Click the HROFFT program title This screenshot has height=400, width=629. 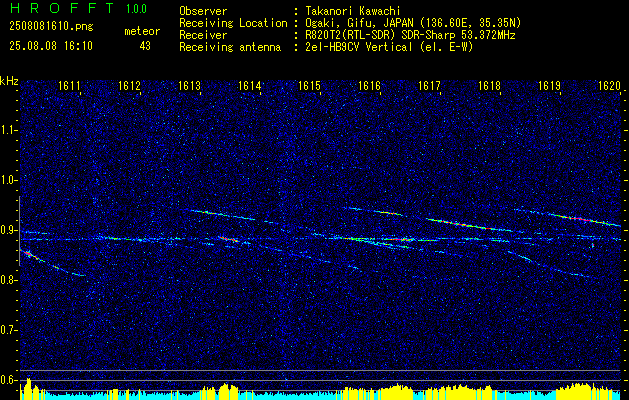[62, 8]
